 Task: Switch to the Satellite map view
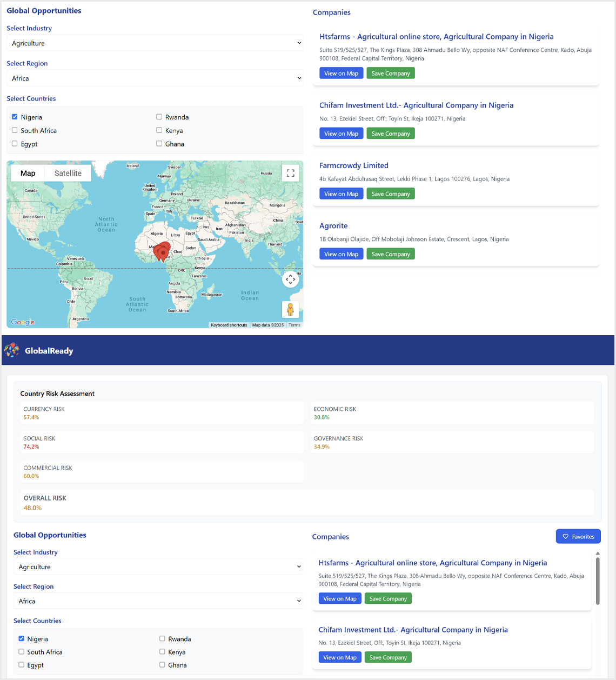(x=68, y=173)
